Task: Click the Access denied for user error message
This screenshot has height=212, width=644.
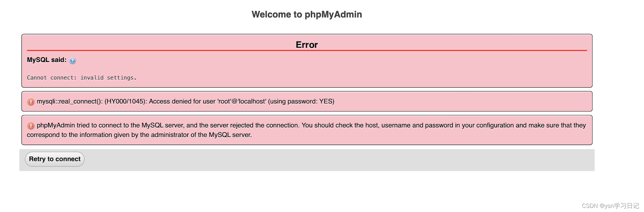Action: [x=186, y=102]
